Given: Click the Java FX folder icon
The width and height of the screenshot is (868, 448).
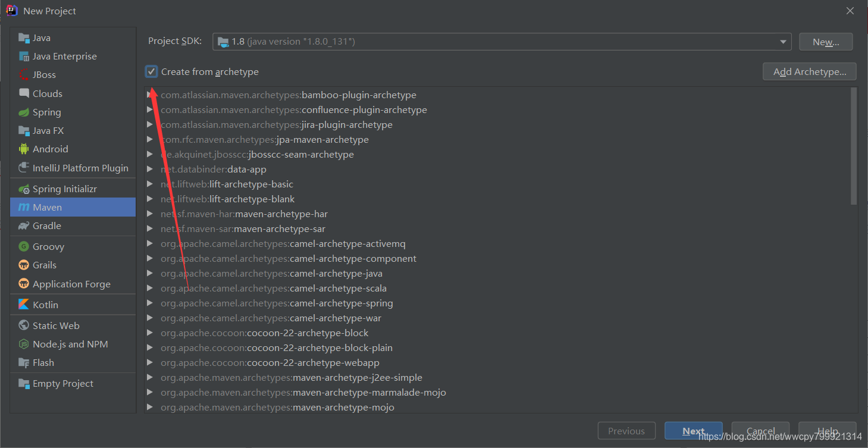Looking at the screenshot, I should point(24,130).
